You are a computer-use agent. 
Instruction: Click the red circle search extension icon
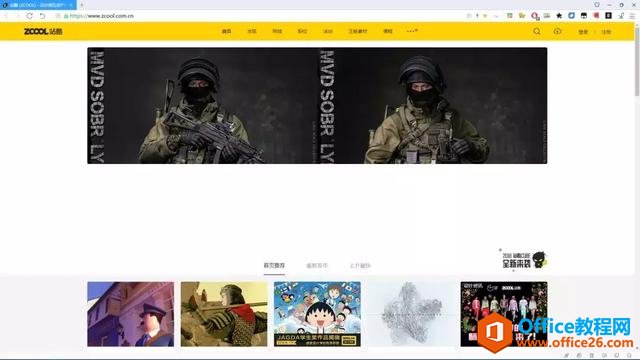coord(535,16)
